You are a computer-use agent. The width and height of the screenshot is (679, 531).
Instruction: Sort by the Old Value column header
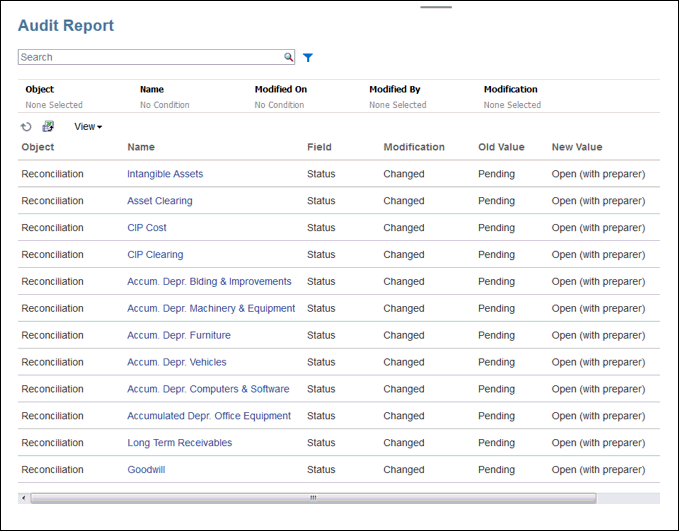tap(501, 147)
